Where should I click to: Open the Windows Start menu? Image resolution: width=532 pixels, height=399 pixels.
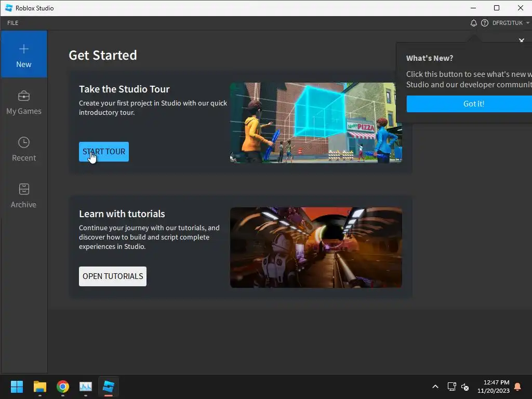coord(17,387)
